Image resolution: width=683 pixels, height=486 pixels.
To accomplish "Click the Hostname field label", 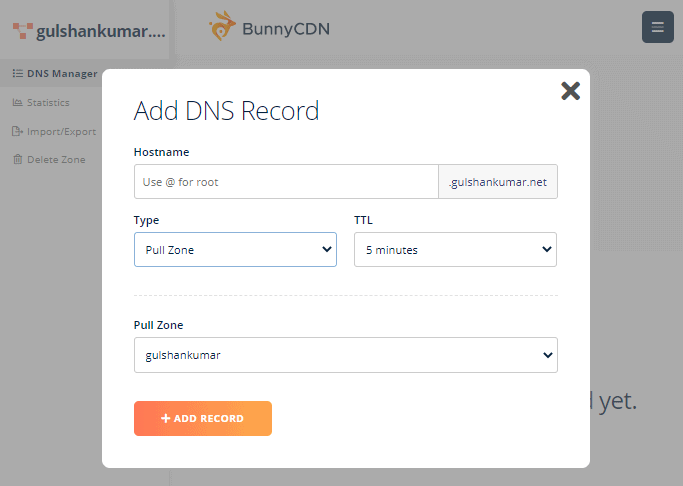I will 161,152.
